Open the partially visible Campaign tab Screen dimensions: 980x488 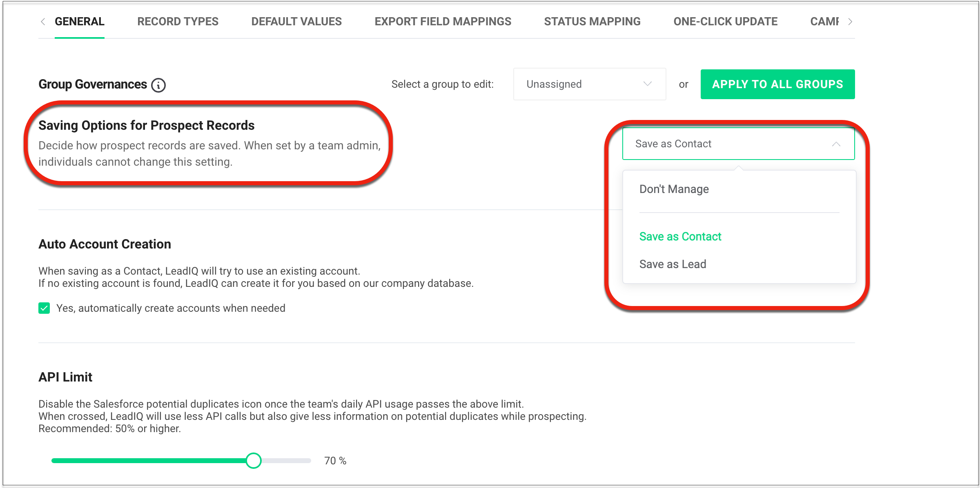point(824,22)
